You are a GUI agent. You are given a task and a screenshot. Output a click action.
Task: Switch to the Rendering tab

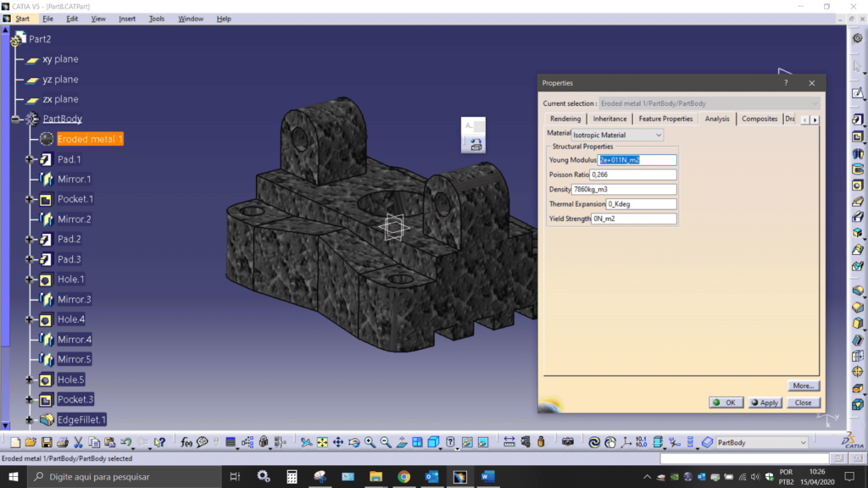coord(565,119)
